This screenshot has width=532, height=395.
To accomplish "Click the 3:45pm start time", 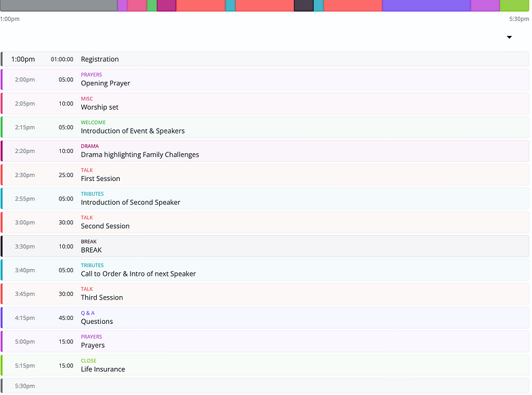I will click(25, 294).
